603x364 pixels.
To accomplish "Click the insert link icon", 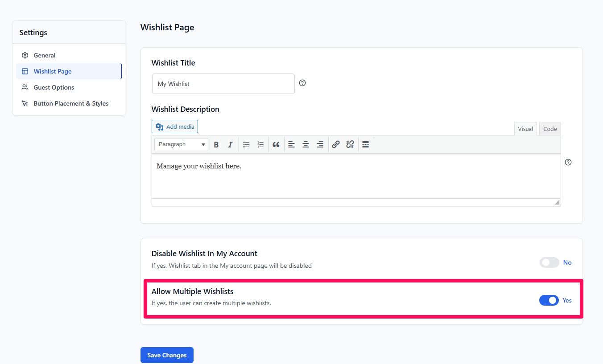I will point(336,144).
